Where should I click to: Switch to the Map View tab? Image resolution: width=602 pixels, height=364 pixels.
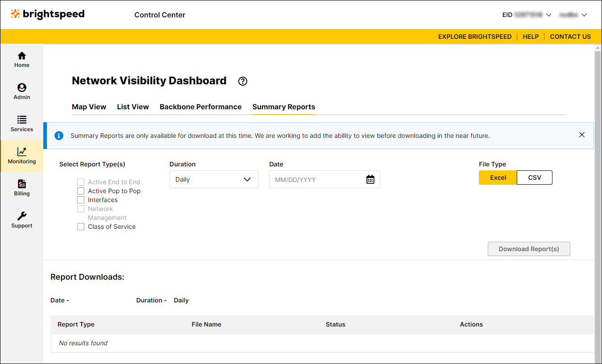pyautogui.click(x=89, y=107)
